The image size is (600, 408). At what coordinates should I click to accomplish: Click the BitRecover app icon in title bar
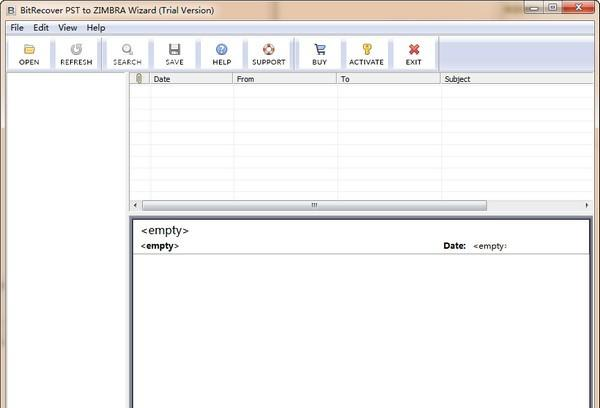(x=11, y=10)
